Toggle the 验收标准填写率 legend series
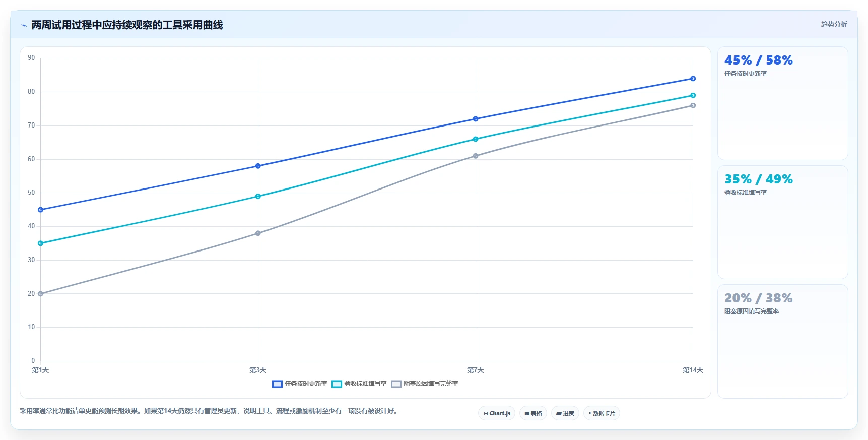This screenshot has height=440, width=868. pyautogui.click(x=359, y=384)
